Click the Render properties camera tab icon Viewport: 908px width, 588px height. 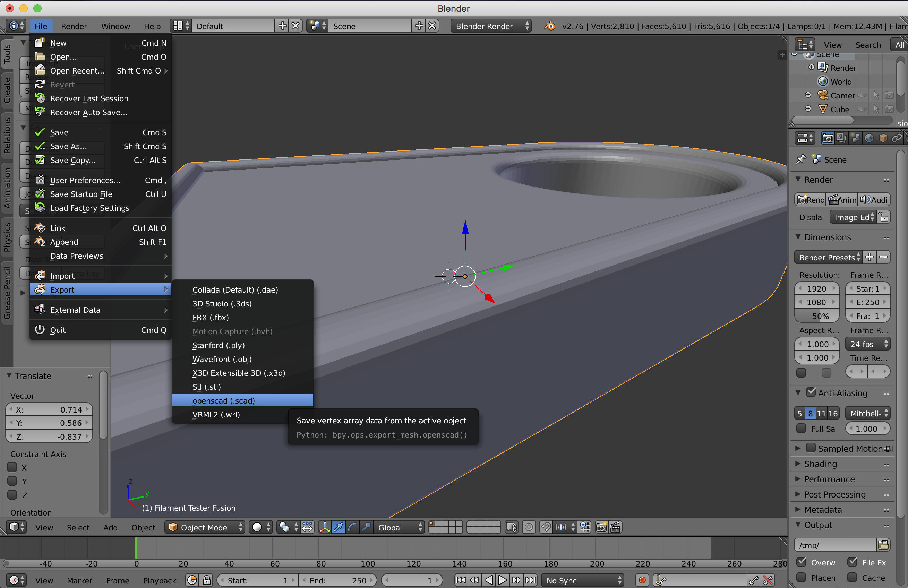827,138
